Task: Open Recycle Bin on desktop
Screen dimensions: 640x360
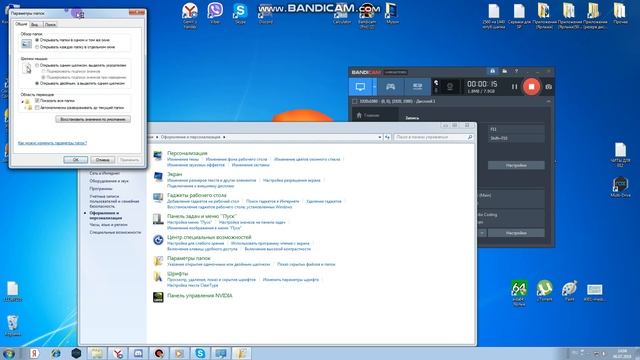Action: pyautogui.click(x=12, y=325)
